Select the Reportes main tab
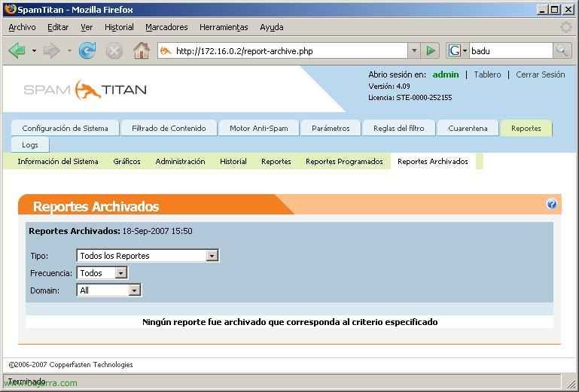Viewport: 579px width, 392px height. tap(526, 128)
